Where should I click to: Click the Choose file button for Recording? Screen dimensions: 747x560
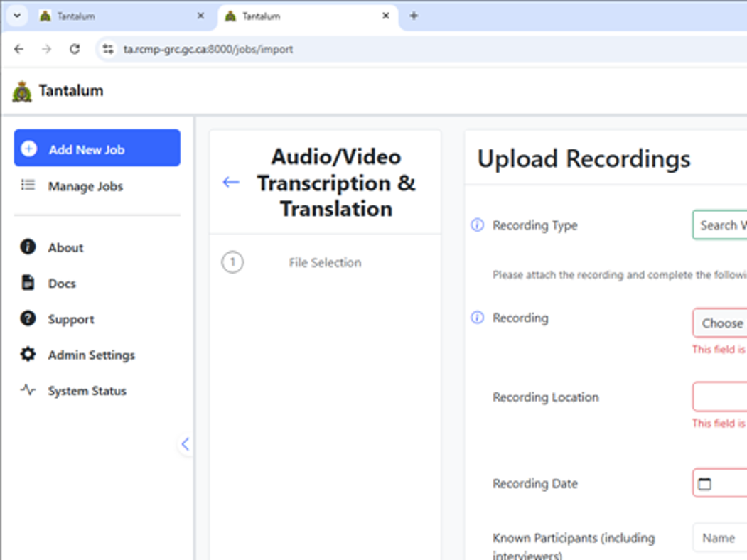tap(720, 323)
